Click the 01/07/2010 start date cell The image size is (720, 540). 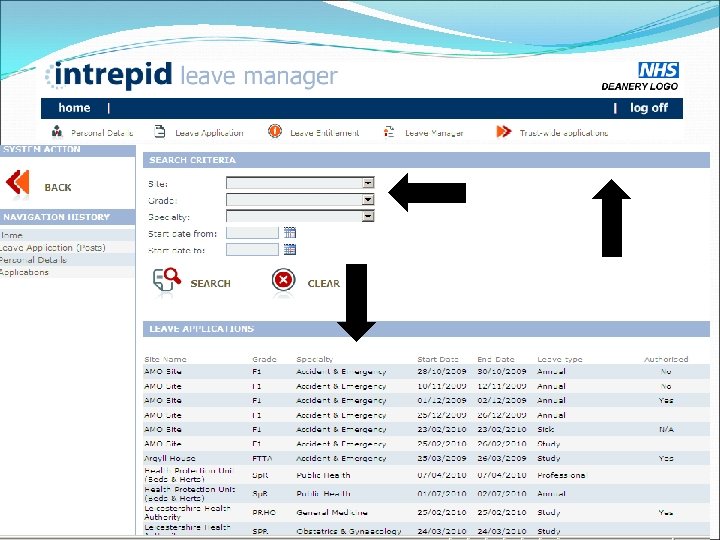pos(442,494)
